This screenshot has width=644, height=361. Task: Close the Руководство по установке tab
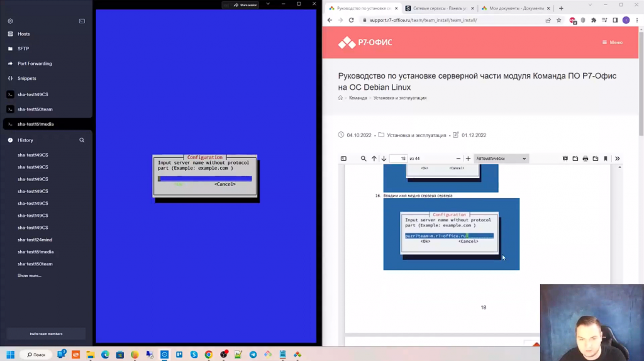point(396,8)
